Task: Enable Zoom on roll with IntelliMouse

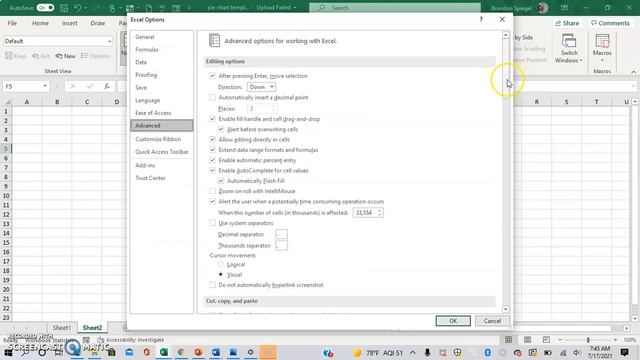Action: point(212,191)
